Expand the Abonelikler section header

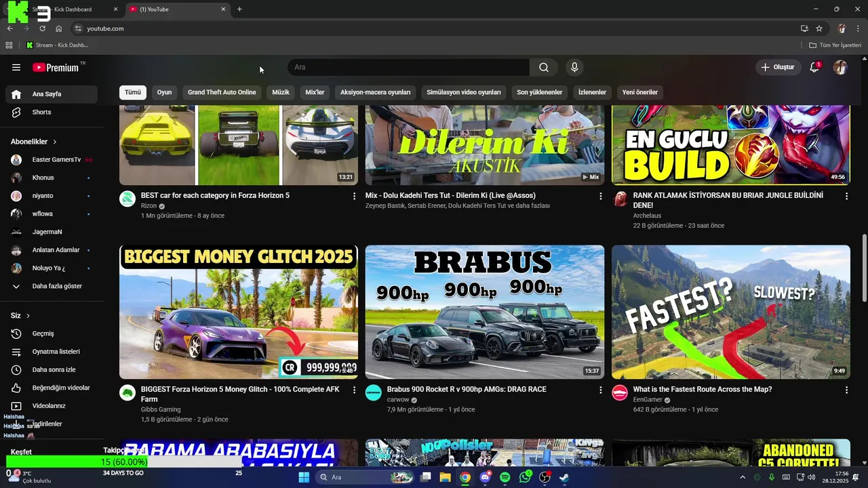(x=34, y=142)
